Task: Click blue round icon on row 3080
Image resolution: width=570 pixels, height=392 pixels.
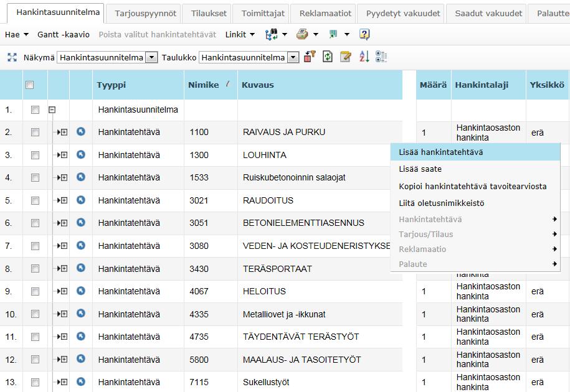Action: coord(81,245)
